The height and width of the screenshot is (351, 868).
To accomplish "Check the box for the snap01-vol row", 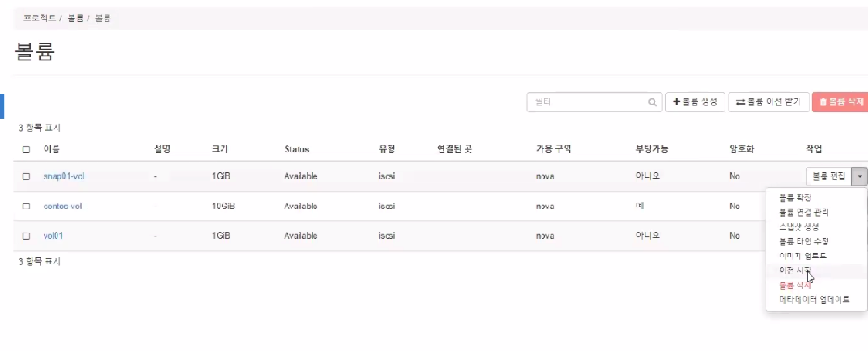I will click(26, 176).
